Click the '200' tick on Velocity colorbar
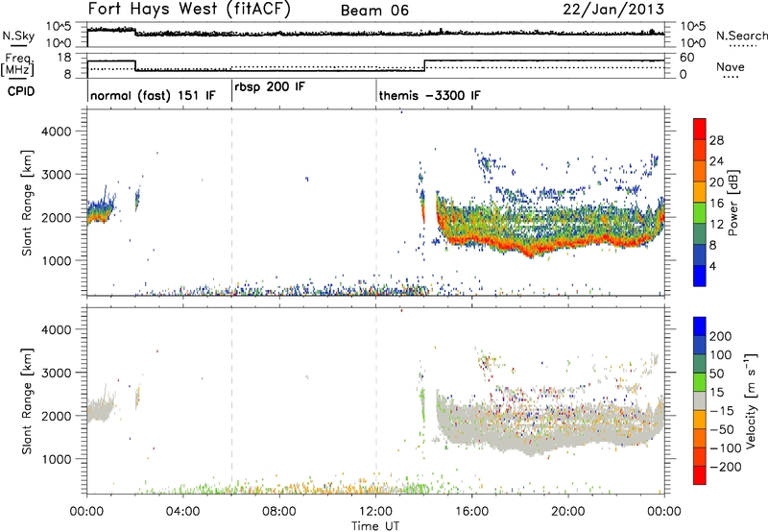 click(721, 336)
